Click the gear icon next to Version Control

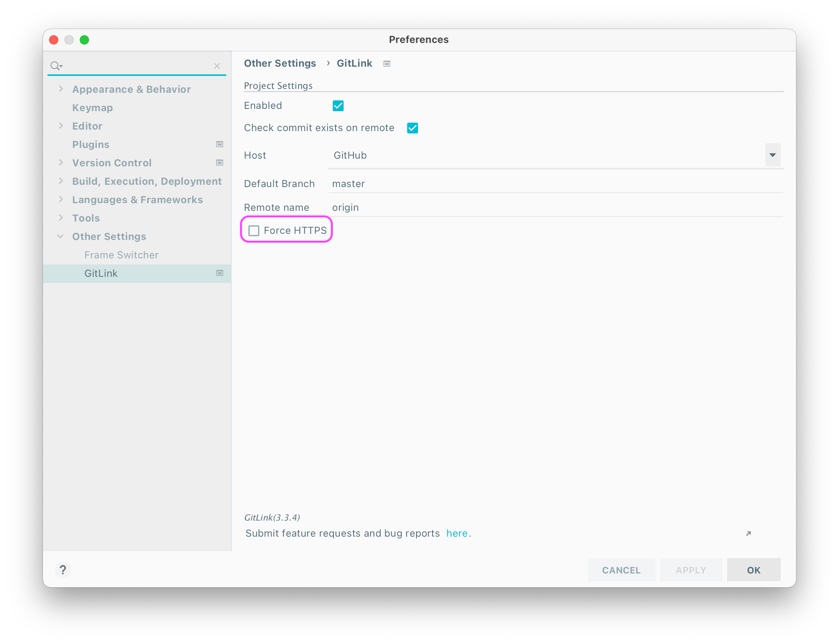tap(219, 163)
